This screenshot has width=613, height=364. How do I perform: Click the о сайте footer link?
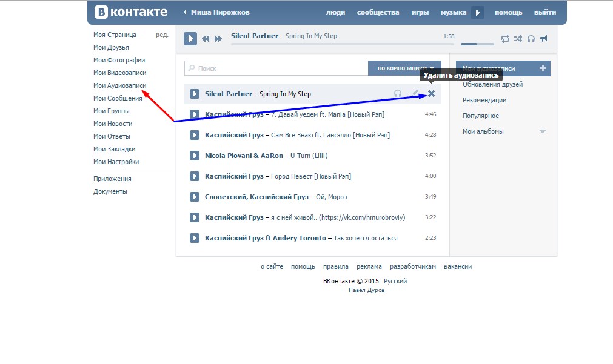[272, 266]
